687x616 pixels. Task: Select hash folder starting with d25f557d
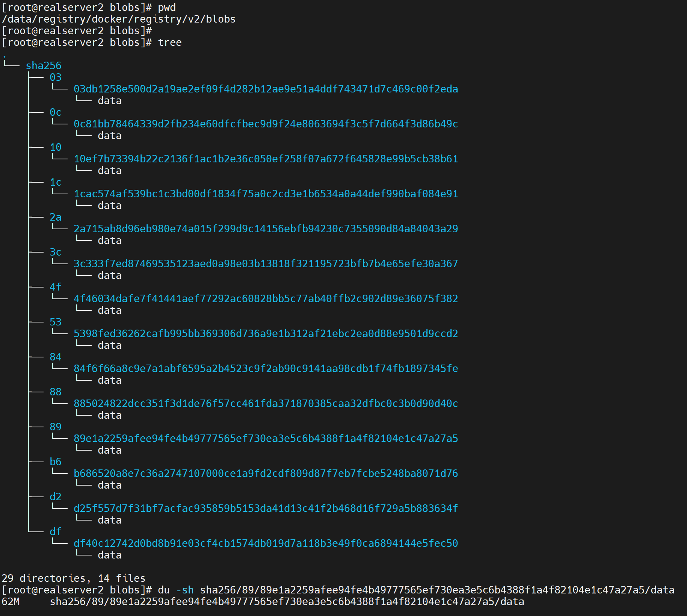click(266, 509)
